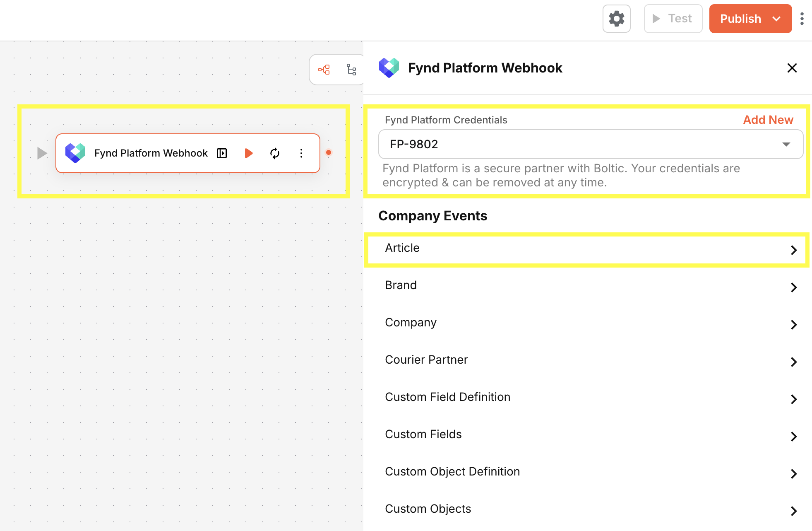Open the top-right kebab menu
Viewport: 812px width, 531px height.
click(802, 19)
